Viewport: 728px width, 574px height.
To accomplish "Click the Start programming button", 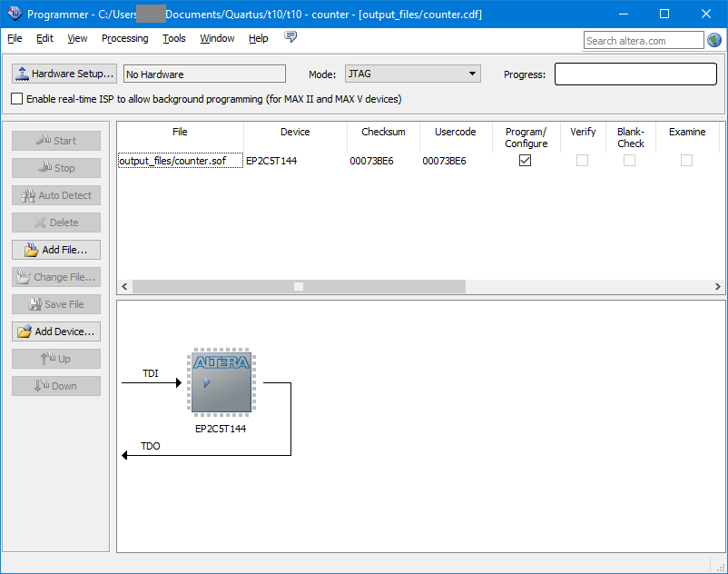I will click(56, 141).
